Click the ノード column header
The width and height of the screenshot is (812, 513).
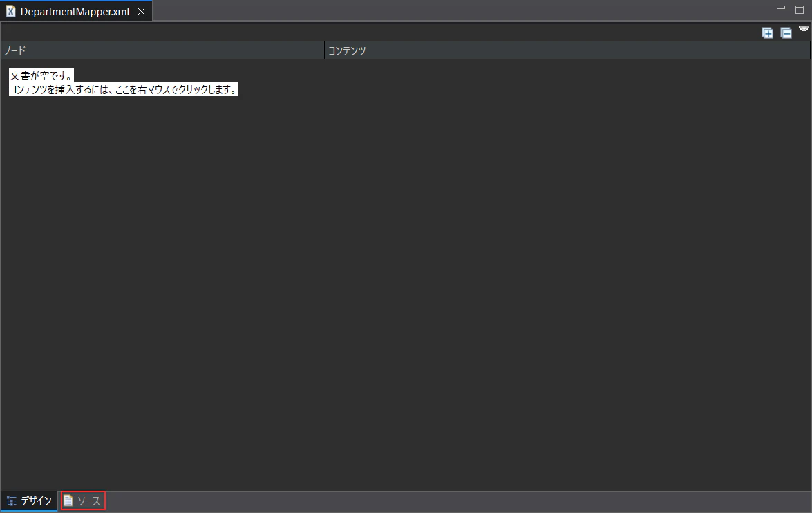pos(162,50)
